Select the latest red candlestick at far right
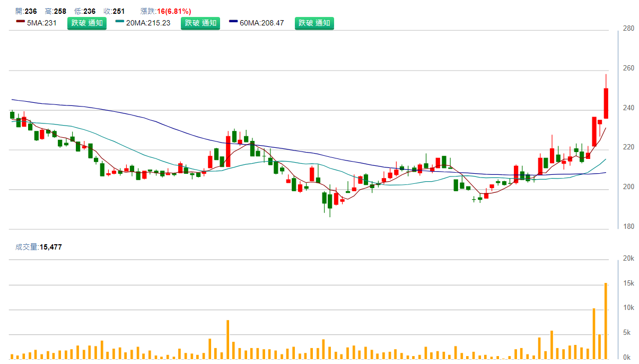This screenshot has width=639, height=364. click(x=606, y=103)
